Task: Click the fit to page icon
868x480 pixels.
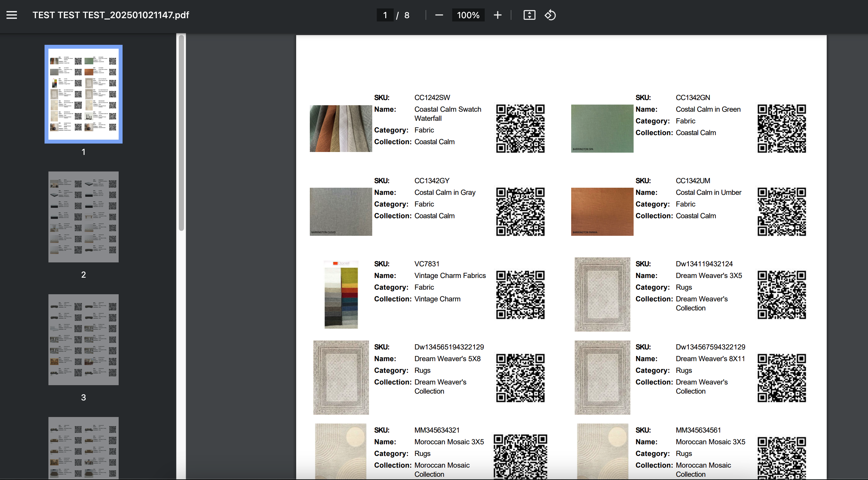Action: 529,15
